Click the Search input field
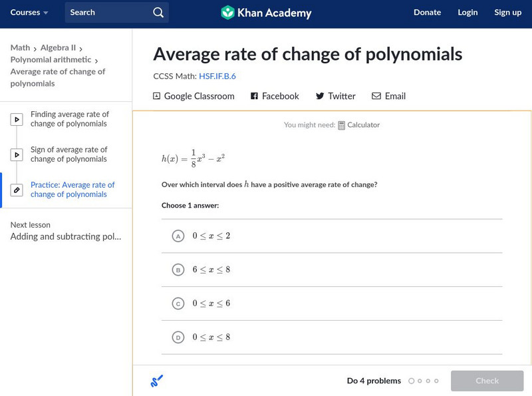This screenshot has height=396, width=532. [x=106, y=13]
